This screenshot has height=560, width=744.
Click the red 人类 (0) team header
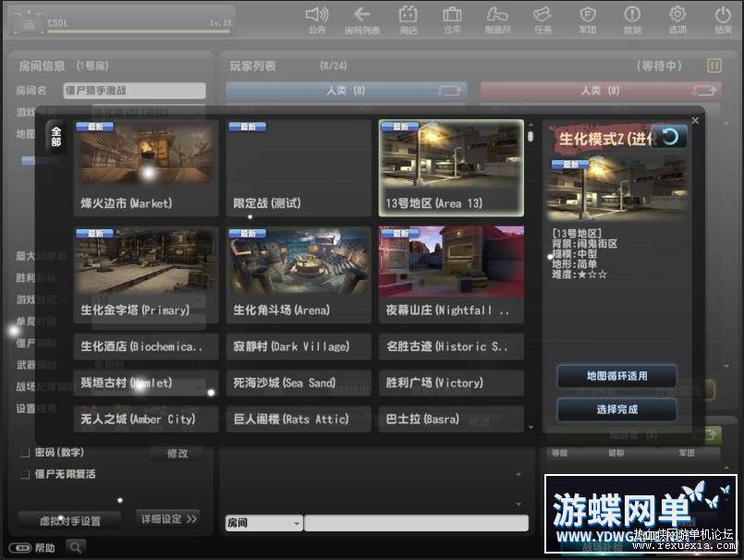coord(601,91)
